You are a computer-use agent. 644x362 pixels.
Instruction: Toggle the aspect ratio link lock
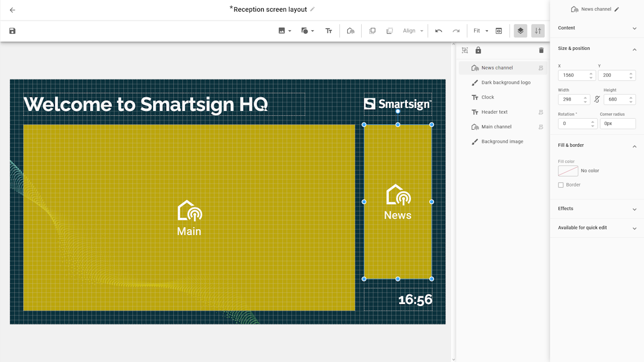tap(597, 100)
